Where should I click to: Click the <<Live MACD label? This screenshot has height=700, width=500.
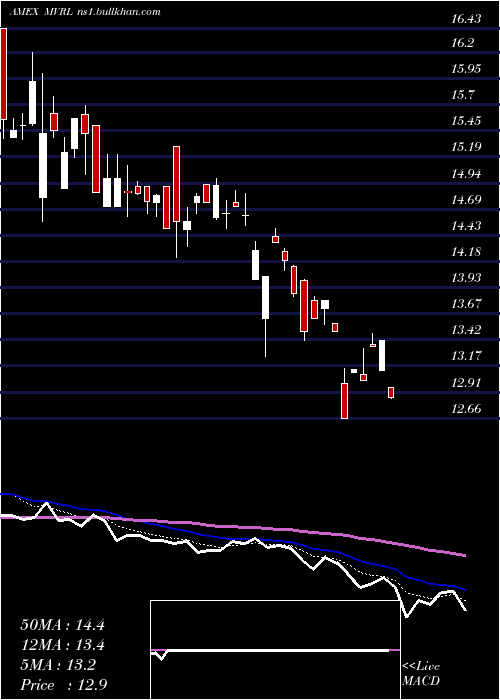click(x=421, y=674)
